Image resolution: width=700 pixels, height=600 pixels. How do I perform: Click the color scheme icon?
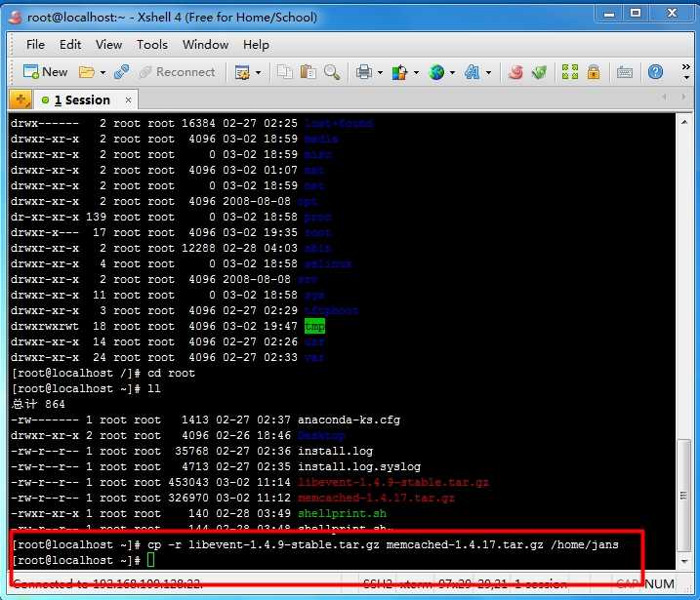[399, 72]
